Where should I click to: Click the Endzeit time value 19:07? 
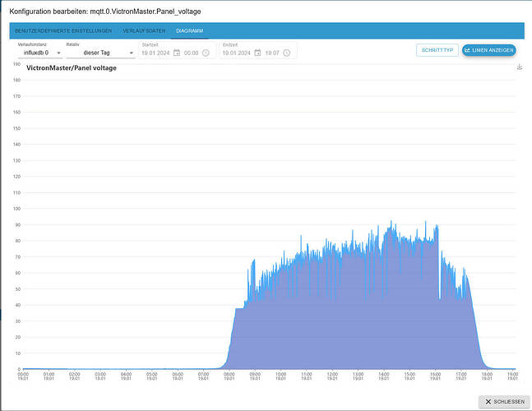point(272,53)
